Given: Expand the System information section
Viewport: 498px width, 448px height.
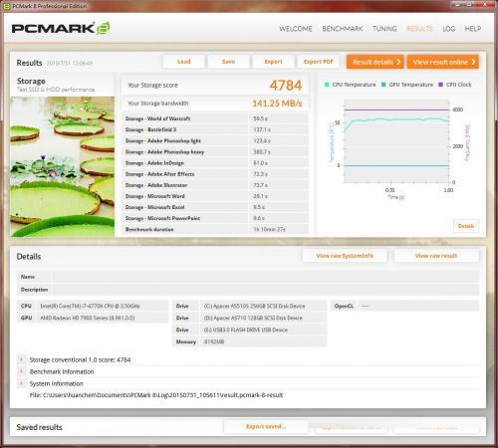Looking at the screenshot, I should [x=21, y=383].
